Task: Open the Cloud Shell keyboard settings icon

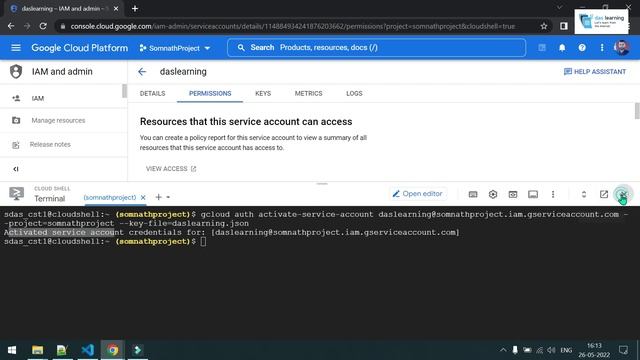Action: 473,194
